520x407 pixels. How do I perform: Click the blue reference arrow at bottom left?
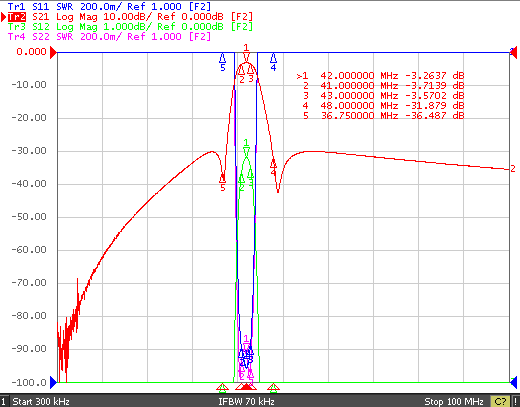53,382
